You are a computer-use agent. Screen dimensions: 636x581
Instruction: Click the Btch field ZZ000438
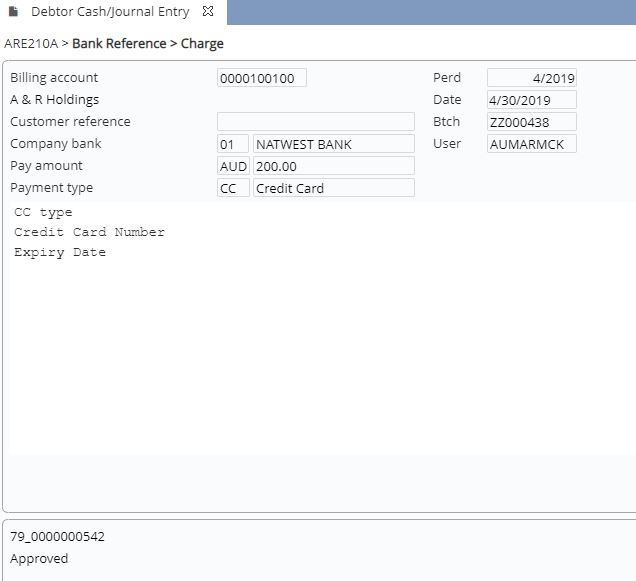point(531,122)
